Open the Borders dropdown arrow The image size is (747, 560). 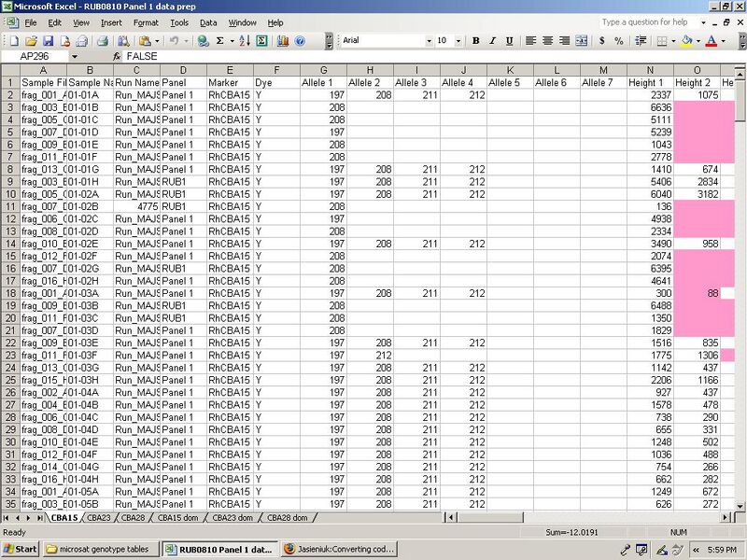[674, 43]
